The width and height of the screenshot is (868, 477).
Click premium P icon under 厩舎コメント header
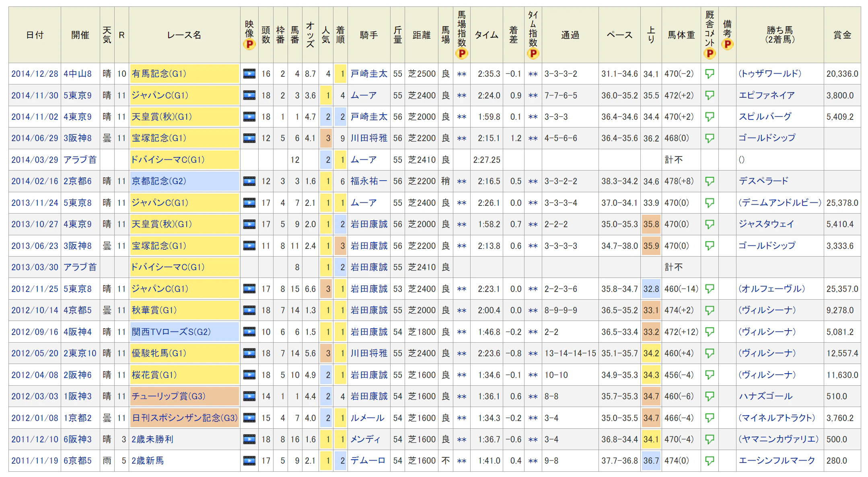(710, 53)
